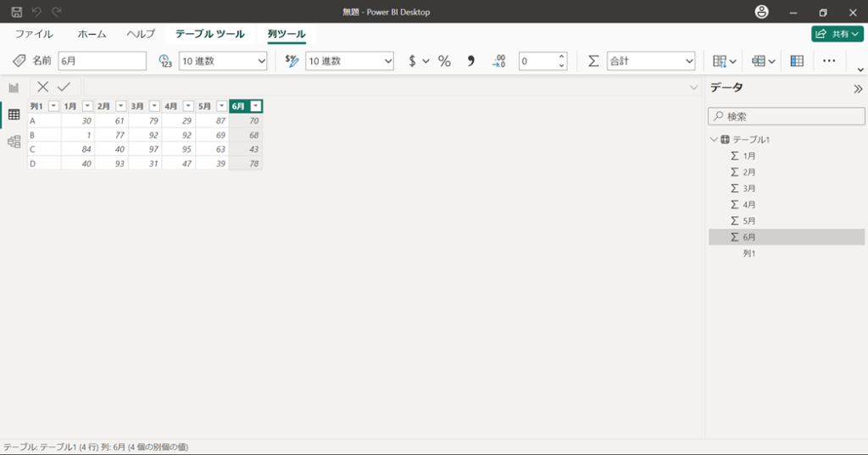Open the data type dropdown

coord(223,61)
